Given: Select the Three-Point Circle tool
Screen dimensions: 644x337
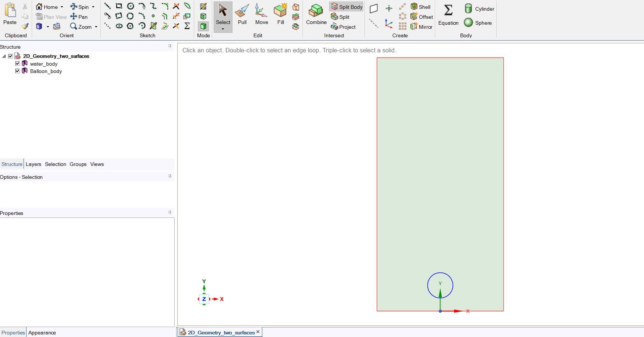Looking at the screenshot, I should click(130, 16).
